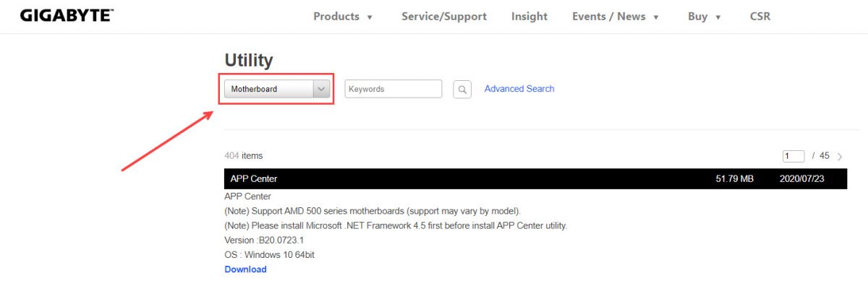This screenshot has width=868, height=281.
Task: Open the CSR page
Action: coord(760,16)
